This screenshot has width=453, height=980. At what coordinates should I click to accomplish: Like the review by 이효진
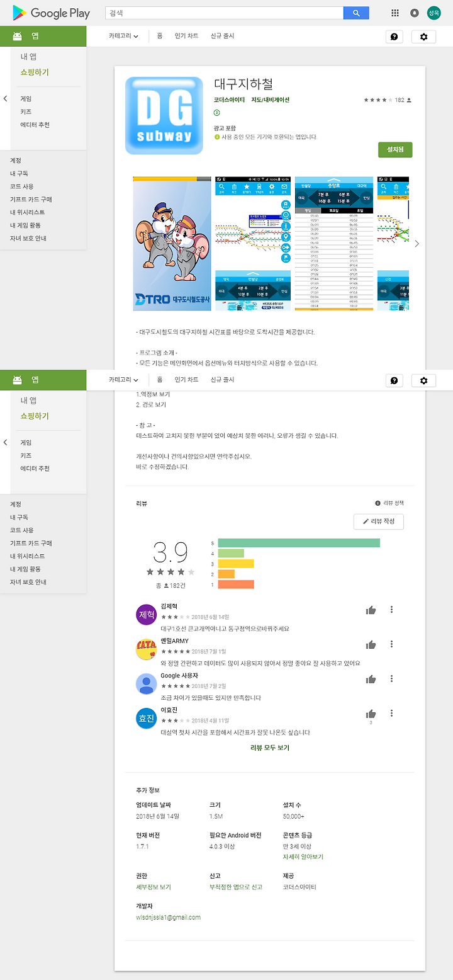pyautogui.click(x=371, y=714)
